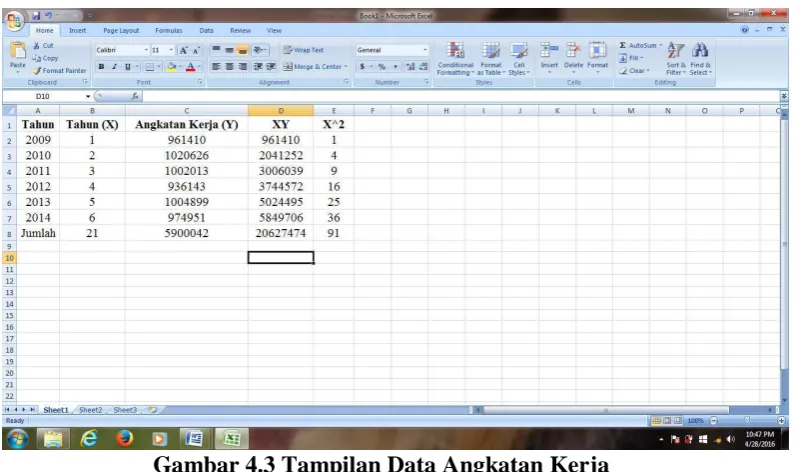
Task: Decrease font size with the small A
Action: [195, 50]
